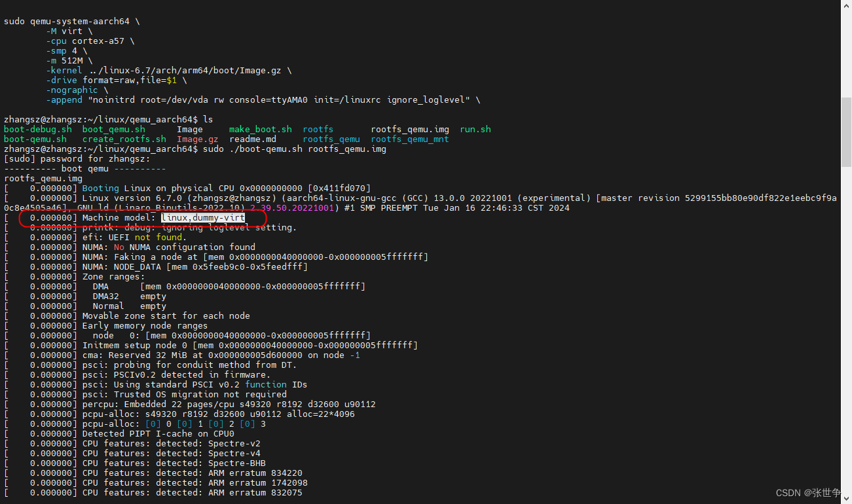Select the boot-debug.sh filename
This screenshot has width=852, height=504.
click(37, 129)
